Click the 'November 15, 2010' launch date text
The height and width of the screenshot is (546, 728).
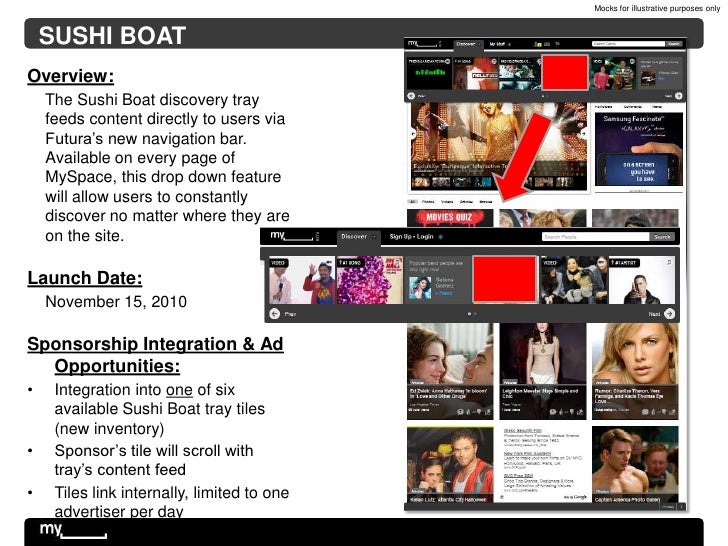(116, 302)
